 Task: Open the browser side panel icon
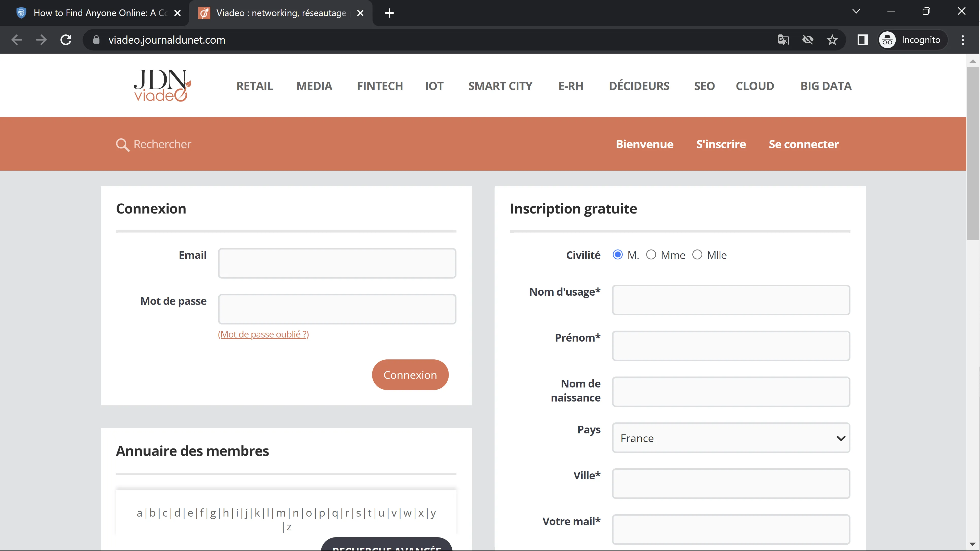[x=862, y=40]
